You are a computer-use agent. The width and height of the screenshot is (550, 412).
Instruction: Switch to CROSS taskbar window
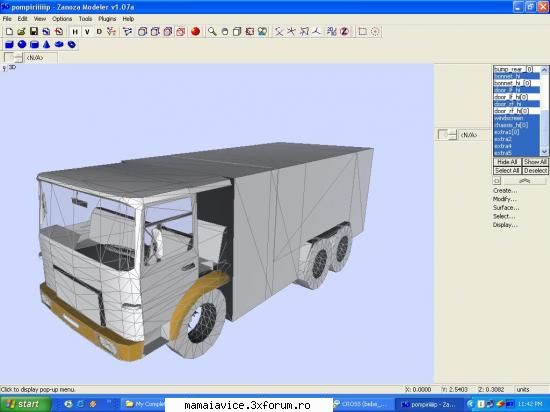click(x=363, y=404)
